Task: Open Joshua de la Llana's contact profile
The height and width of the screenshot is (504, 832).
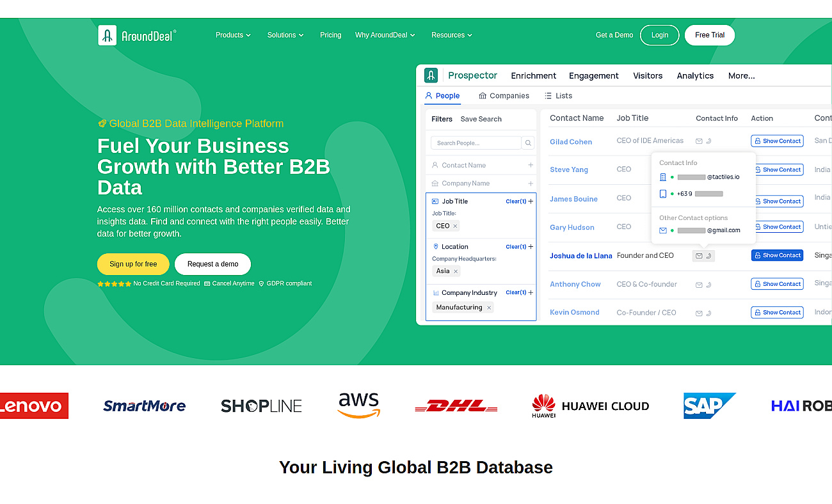Action: (581, 256)
